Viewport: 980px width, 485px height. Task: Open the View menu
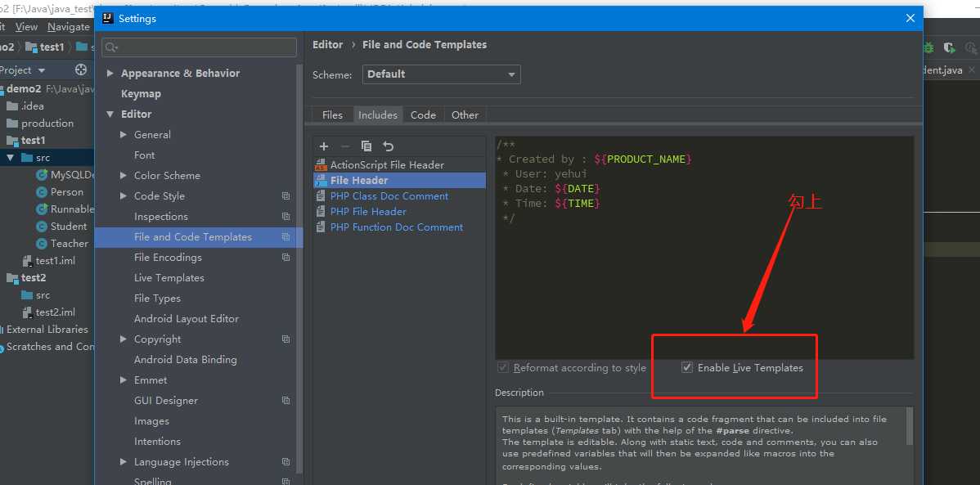click(26, 27)
